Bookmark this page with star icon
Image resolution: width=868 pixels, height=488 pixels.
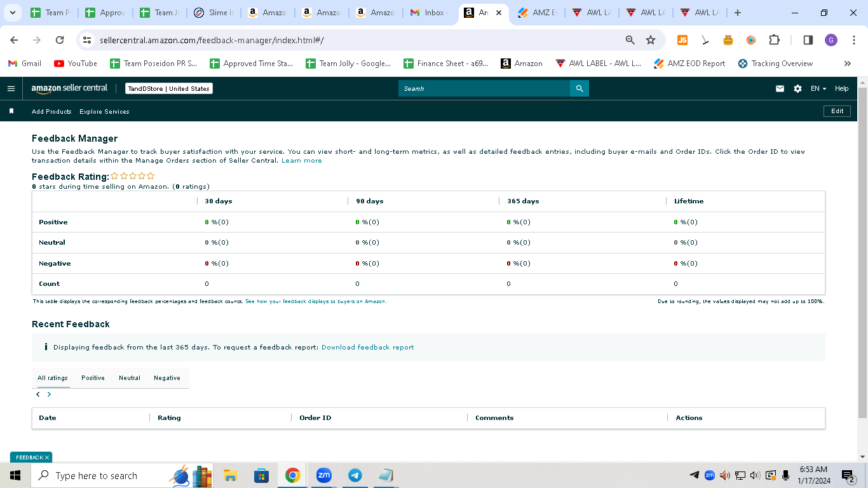click(x=650, y=40)
